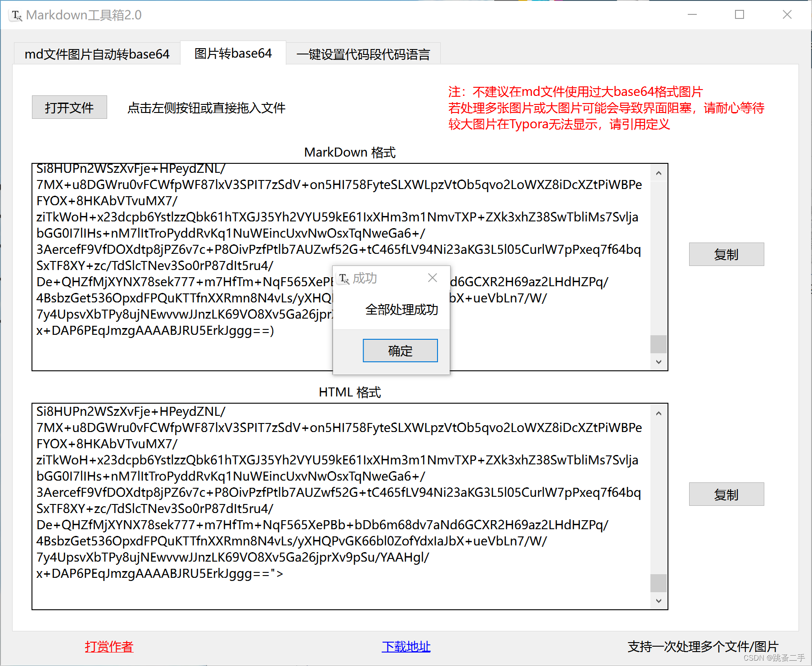This screenshot has width=812, height=666.
Task: Open the 打赏作者 link
Action: click(x=108, y=647)
